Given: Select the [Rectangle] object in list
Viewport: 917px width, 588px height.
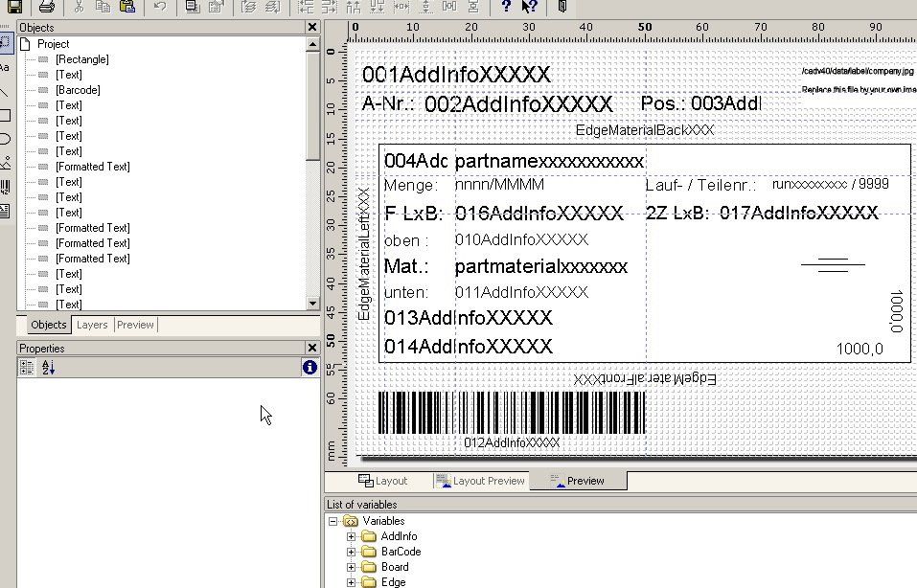Looking at the screenshot, I should click(81, 59).
